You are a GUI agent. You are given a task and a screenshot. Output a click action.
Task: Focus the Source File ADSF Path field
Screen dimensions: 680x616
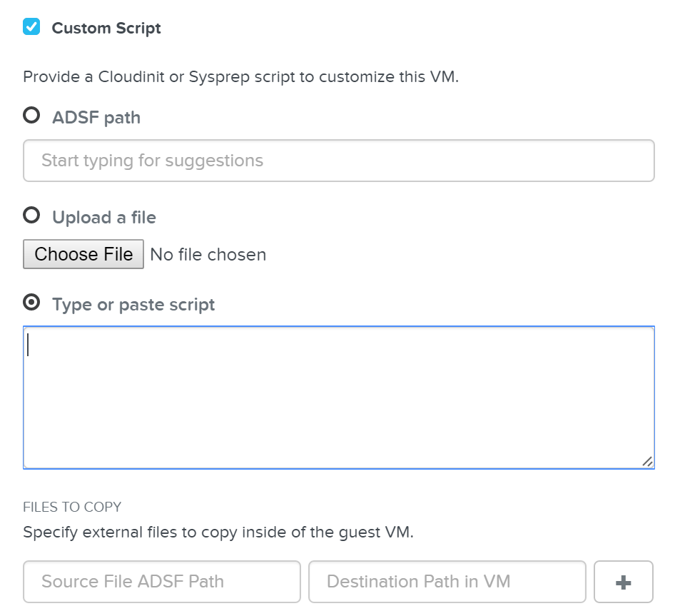(162, 581)
